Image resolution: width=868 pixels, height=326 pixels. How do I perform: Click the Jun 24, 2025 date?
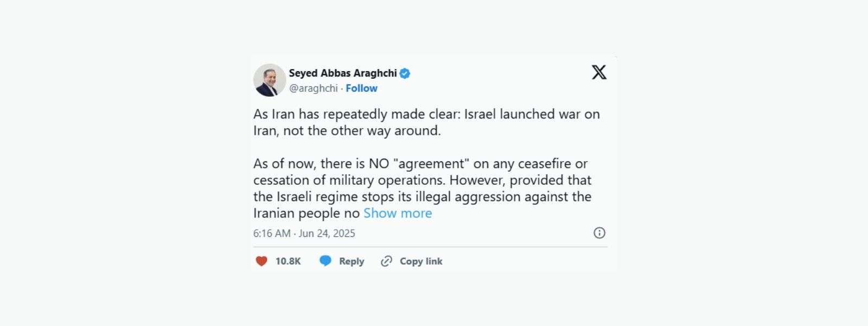327,234
